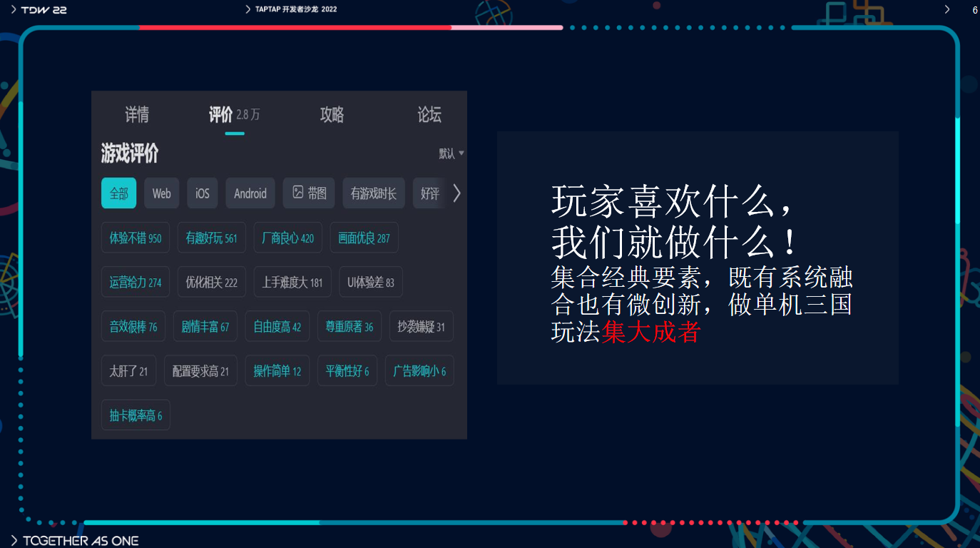Viewport: 980px width, 548px height.
Task: Toggle the Android platform filter
Action: pyautogui.click(x=250, y=193)
